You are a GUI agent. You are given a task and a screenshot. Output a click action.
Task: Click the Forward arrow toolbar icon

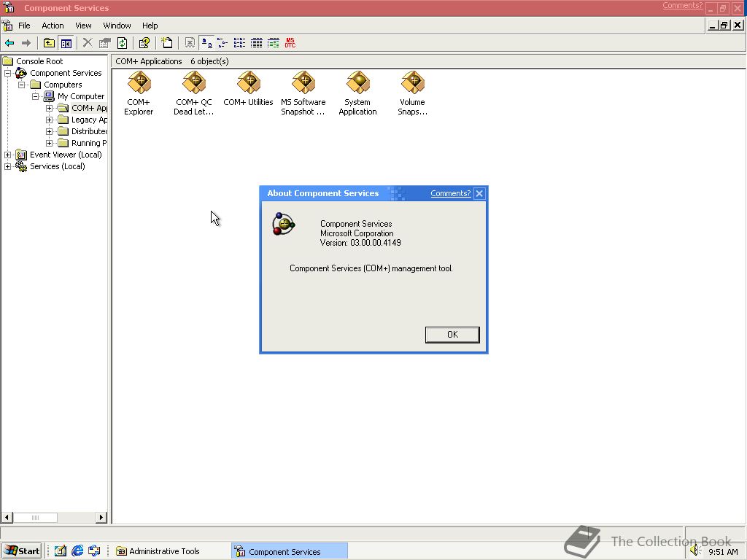[x=26, y=43]
